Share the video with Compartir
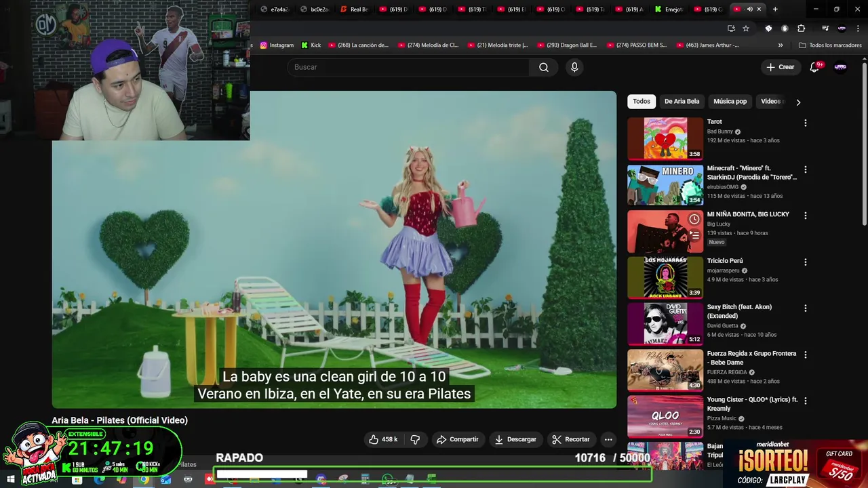Image resolution: width=868 pixels, height=488 pixels. (x=458, y=439)
